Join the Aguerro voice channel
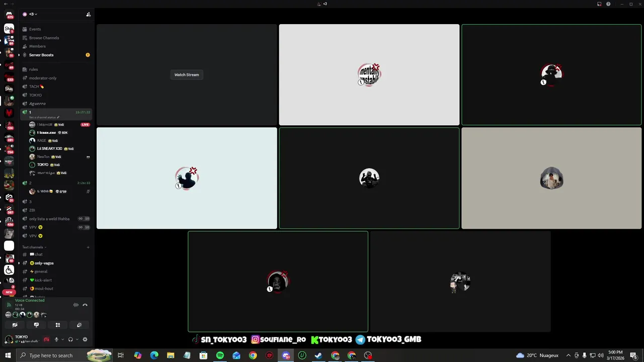Image resolution: width=644 pixels, height=362 pixels. (x=56, y=104)
